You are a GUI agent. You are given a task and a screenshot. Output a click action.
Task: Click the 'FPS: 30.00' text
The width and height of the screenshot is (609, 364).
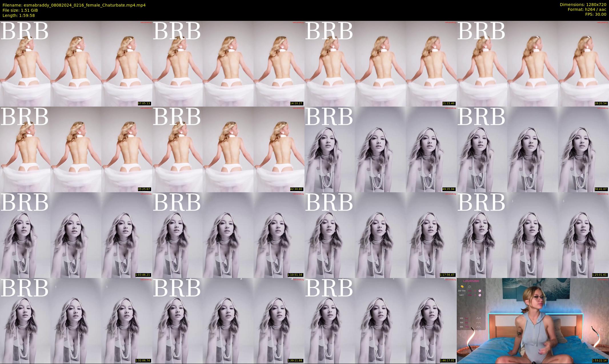[596, 14]
